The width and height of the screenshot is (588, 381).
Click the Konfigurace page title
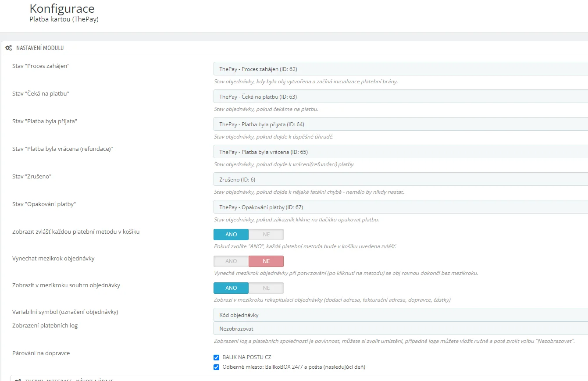[x=62, y=8]
